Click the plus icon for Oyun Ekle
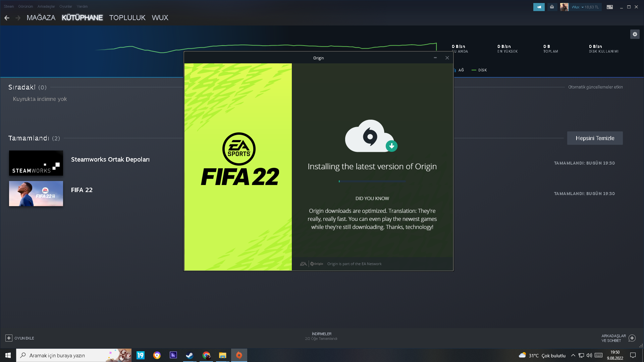Viewport: 644px width, 362px height. point(9,338)
